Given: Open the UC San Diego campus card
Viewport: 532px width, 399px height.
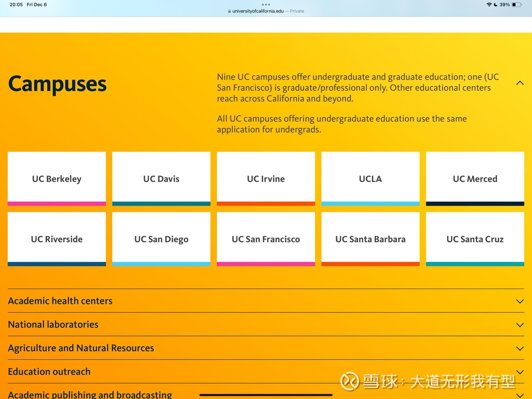Looking at the screenshot, I should (161, 239).
